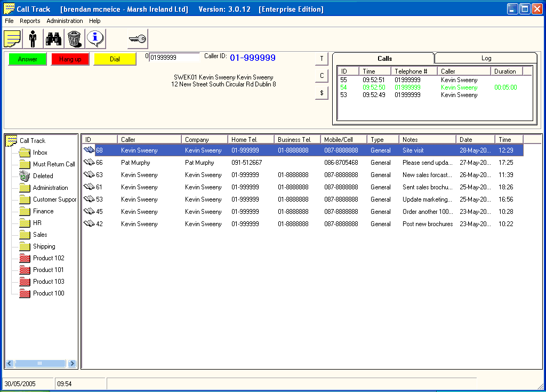Click the Must Return Call folder icon
Screen dimensions: 546x392
[x=25, y=164]
